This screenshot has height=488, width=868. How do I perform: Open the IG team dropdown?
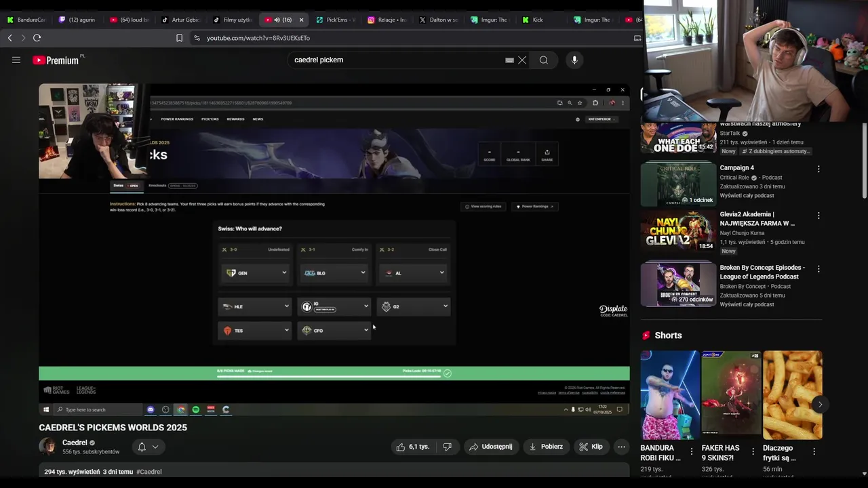334,306
